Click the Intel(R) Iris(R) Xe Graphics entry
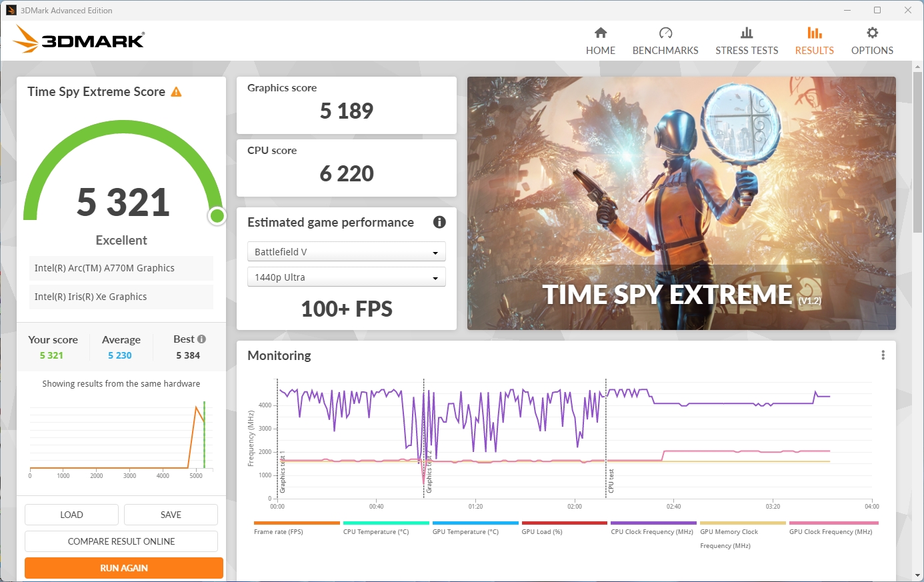This screenshot has width=924, height=582. pyautogui.click(x=121, y=297)
